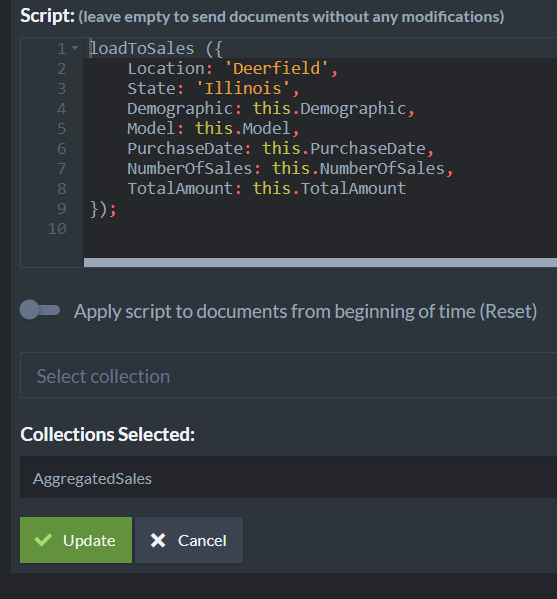Click the 'Deerfield' string in script
Viewport: 557px width, 599px height.
pos(276,69)
